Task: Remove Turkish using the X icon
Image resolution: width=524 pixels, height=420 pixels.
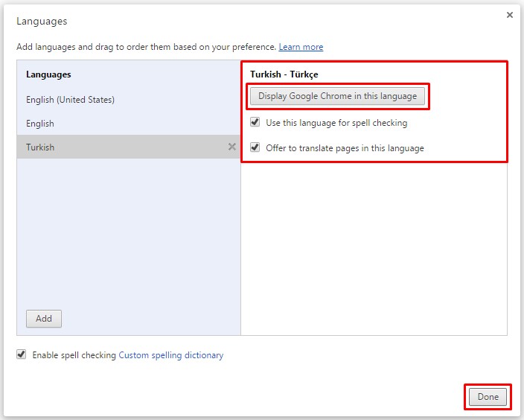Action: [x=232, y=147]
